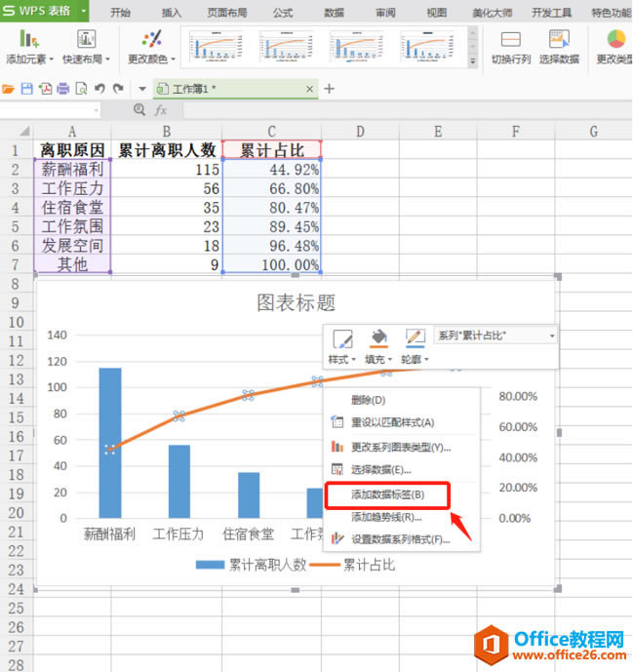633x672 pixels.
Task: Click the open folder icon in quick toolbar
Action: pos(8,89)
